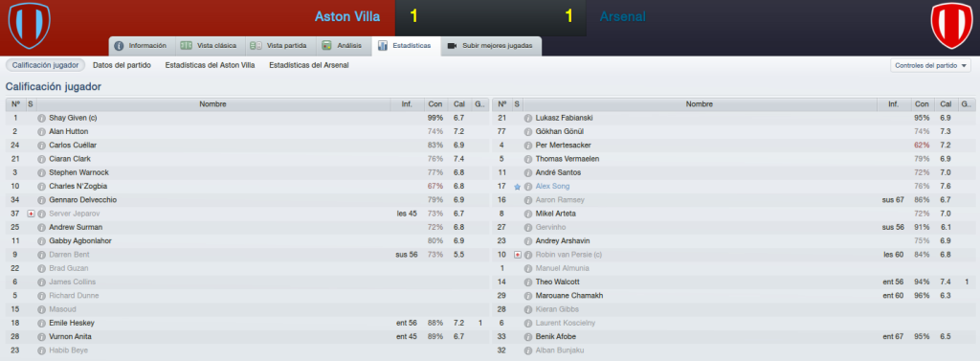This screenshot has height=361, width=980.
Task: Open Alex Song player link
Action: pos(552,187)
